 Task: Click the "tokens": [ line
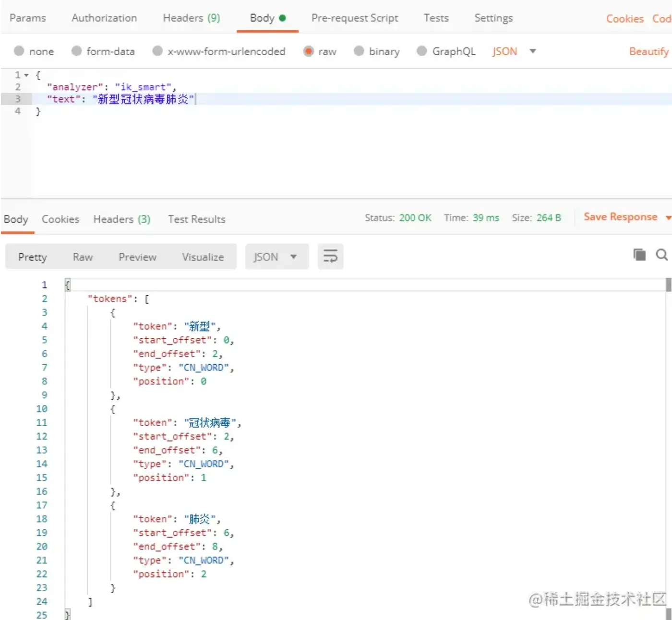pyautogui.click(x=118, y=298)
